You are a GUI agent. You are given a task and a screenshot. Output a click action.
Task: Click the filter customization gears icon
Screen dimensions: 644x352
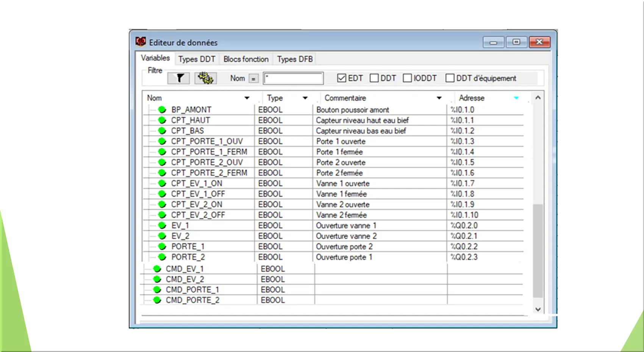point(206,78)
